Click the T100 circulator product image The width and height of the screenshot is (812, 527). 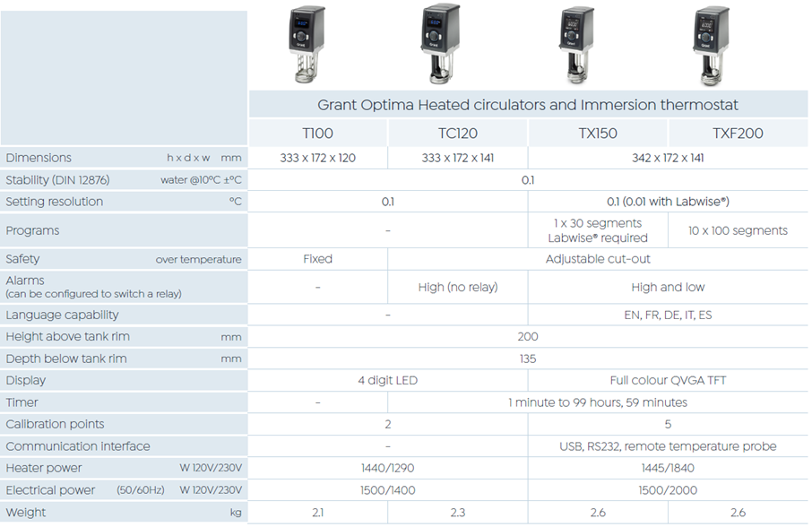coord(307,45)
